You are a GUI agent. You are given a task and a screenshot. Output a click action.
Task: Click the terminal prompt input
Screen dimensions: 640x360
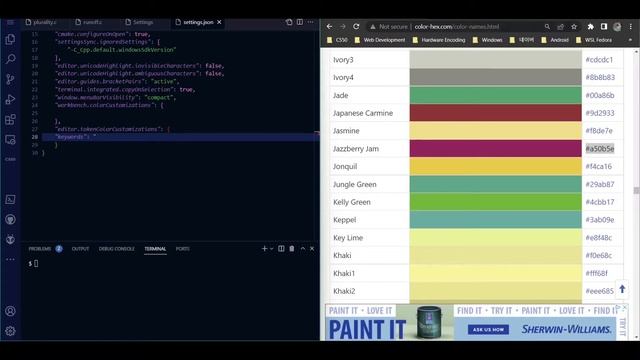point(36,264)
